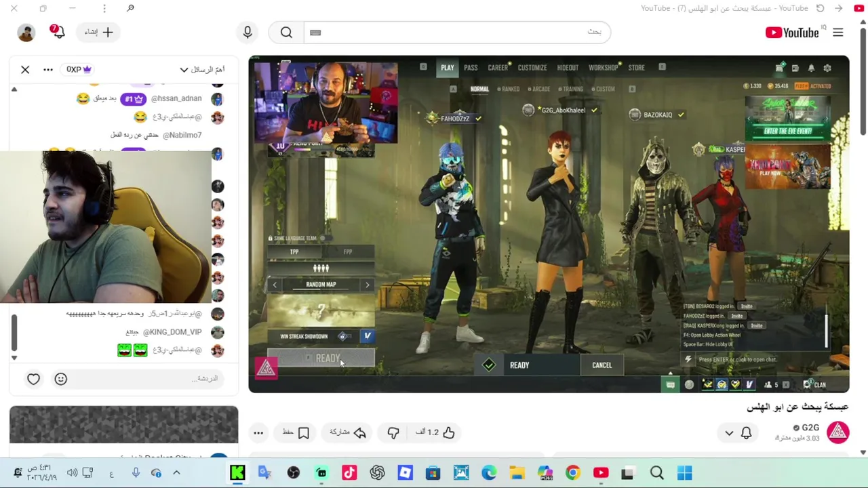
Task: Open the app menu three dots in title bar
Action: point(104,8)
